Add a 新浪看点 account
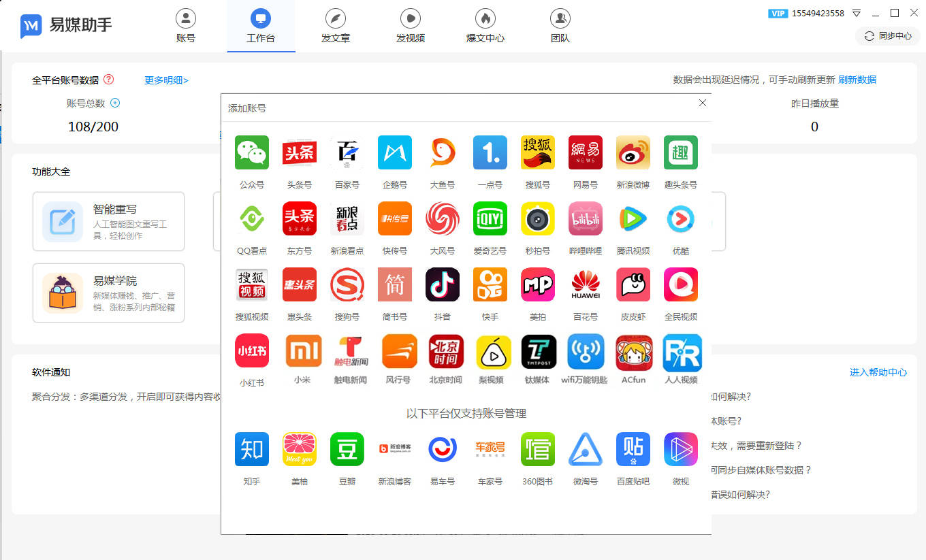Viewport: 926px width, 560px height. 347,218
